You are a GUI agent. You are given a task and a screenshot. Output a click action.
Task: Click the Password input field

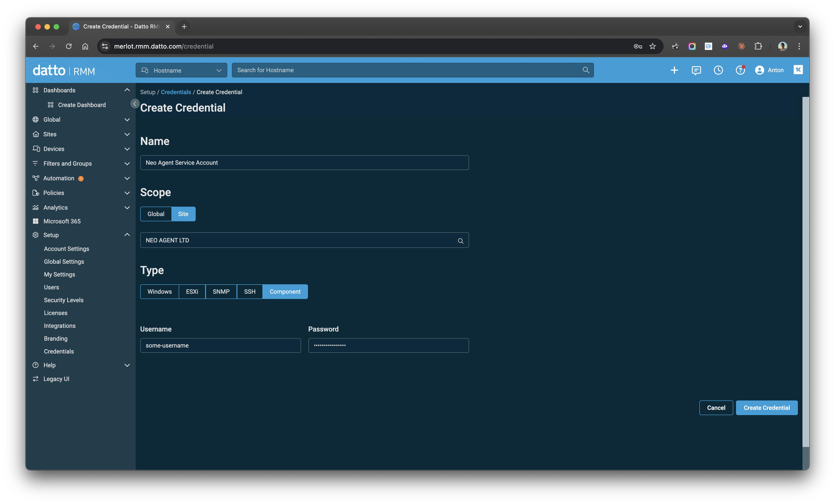pos(388,345)
